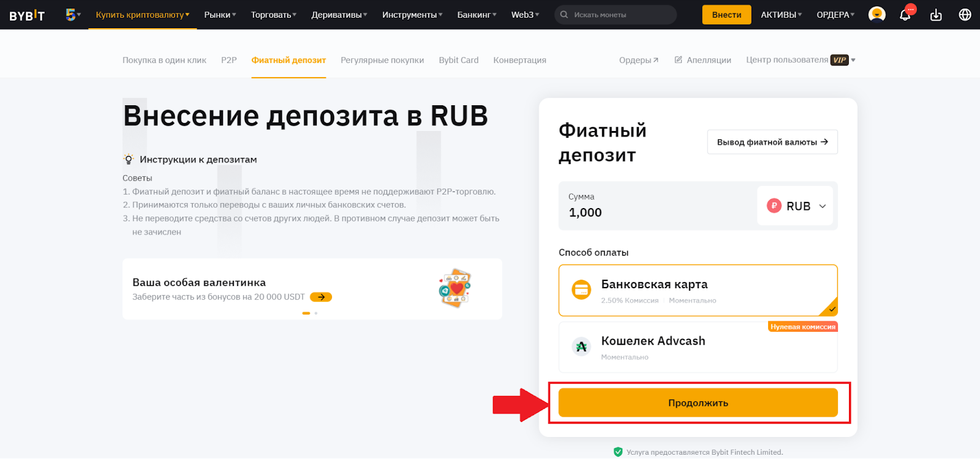The height and width of the screenshot is (459, 980).
Task: Click the arrow icon on Valentine banner
Action: click(x=320, y=297)
